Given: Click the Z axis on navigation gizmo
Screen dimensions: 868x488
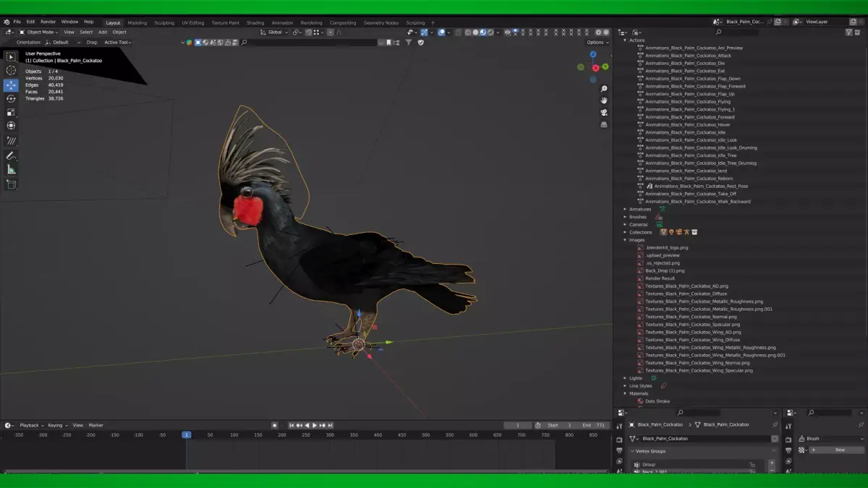Looking at the screenshot, I should click(x=593, y=54).
